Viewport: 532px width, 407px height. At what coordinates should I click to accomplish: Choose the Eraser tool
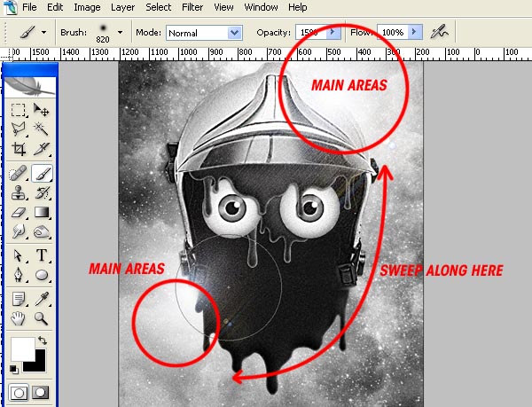pos(18,213)
